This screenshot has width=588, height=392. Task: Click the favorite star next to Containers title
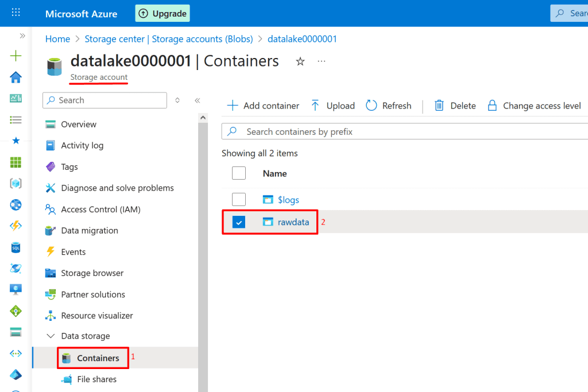click(x=300, y=61)
